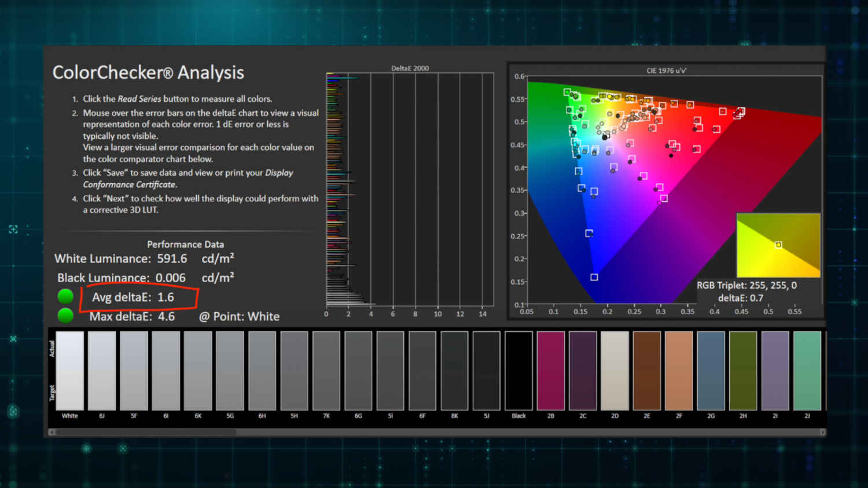
Task: Select the Black color swatch
Action: click(x=518, y=371)
